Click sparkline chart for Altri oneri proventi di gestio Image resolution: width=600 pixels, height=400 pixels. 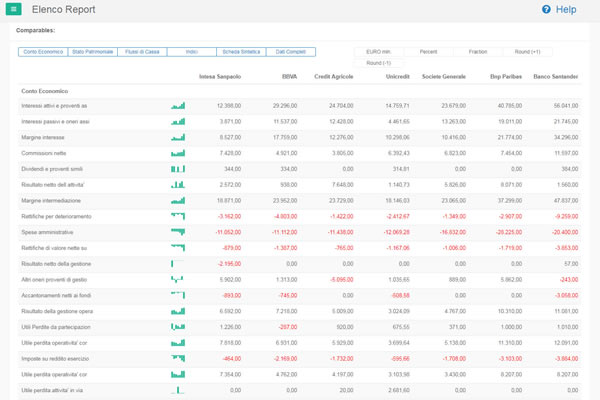[177, 279]
